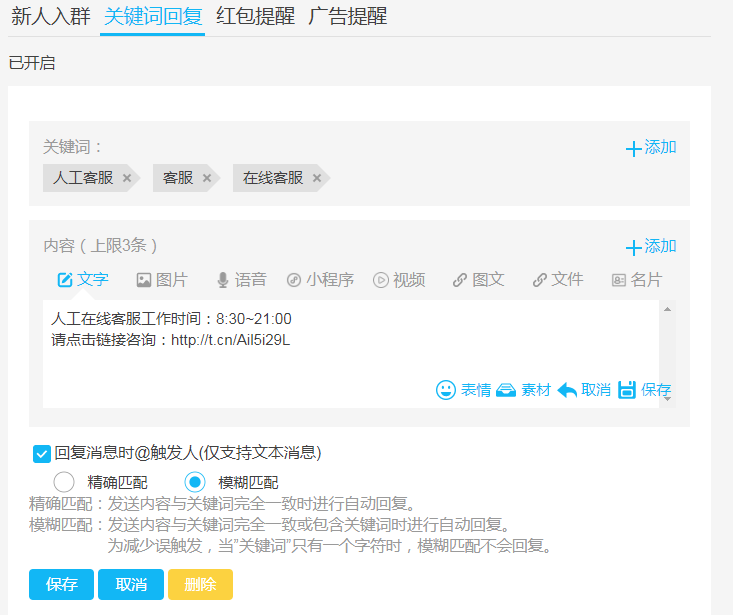733x615 pixels.
Task: Click the 已开启 status text
Action: click(32, 63)
